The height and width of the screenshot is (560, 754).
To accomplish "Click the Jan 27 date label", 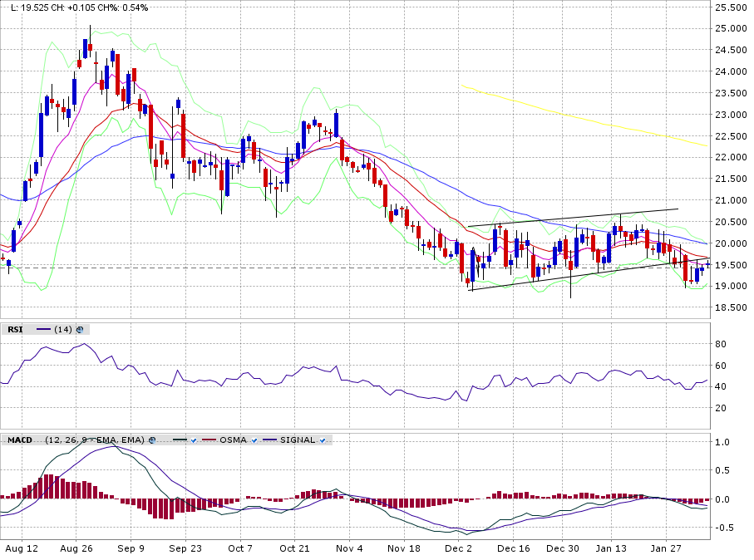I will (666, 548).
